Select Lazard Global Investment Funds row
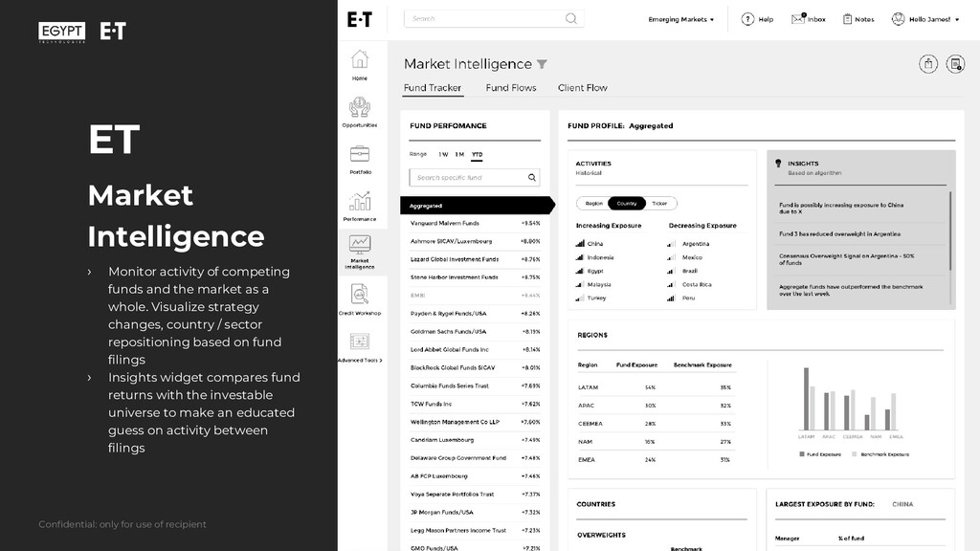 tap(475, 259)
